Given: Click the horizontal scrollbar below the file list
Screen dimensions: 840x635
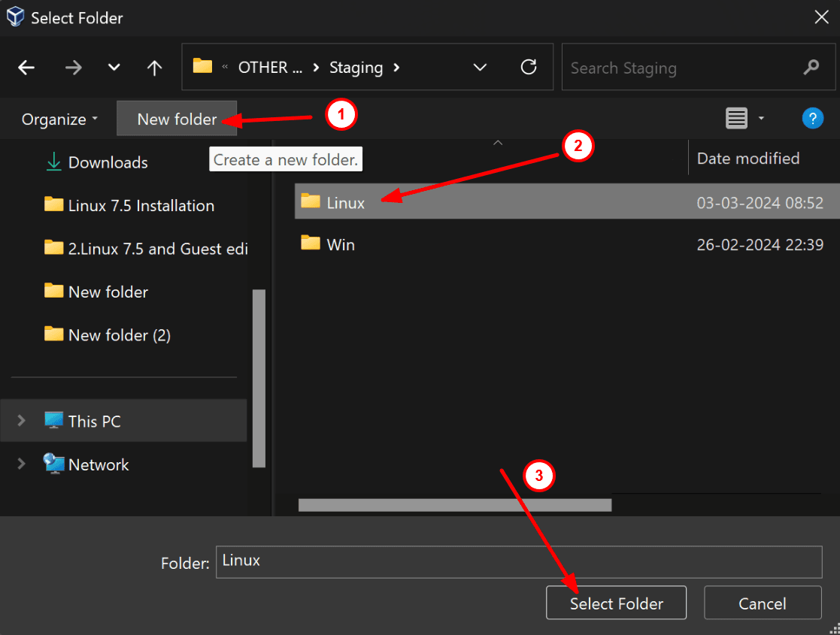Looking at the screenshot, I should click(x=455, y=504).
